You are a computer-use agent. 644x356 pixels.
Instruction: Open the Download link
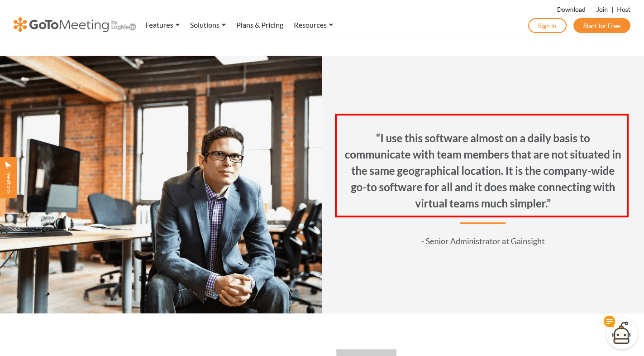point(571,10)
